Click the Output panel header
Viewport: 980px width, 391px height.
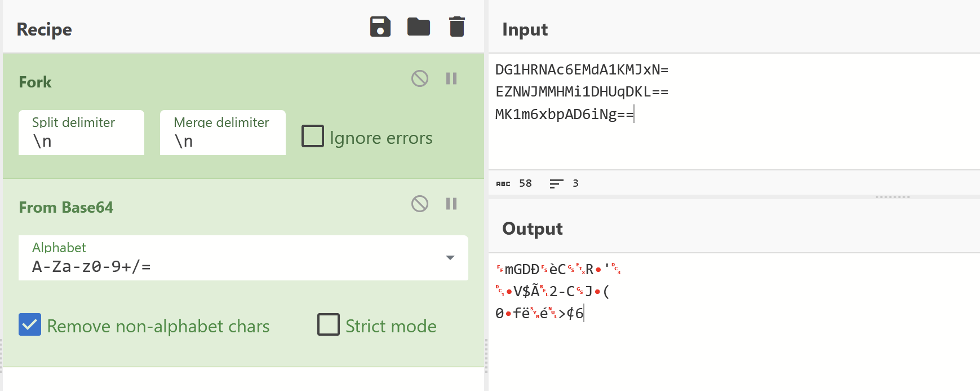coord(531,229)
